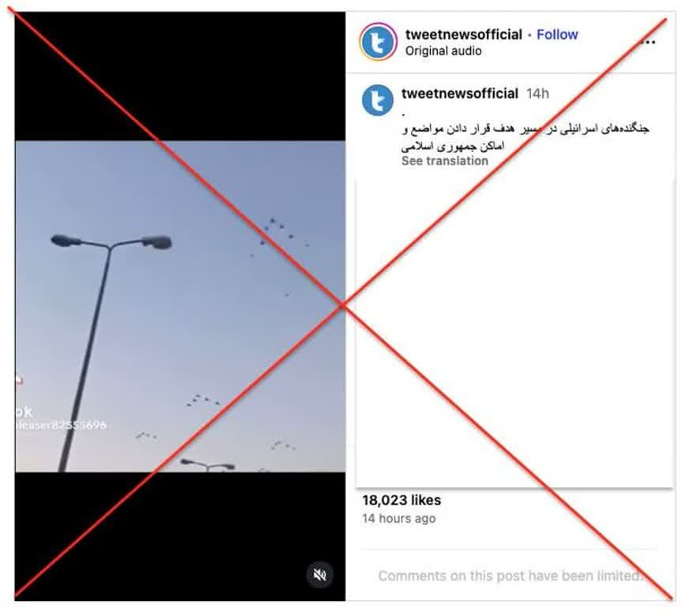Show translation of the Persian caption
The height and width of the screenshot is (616, 686).
click(444, 161)
